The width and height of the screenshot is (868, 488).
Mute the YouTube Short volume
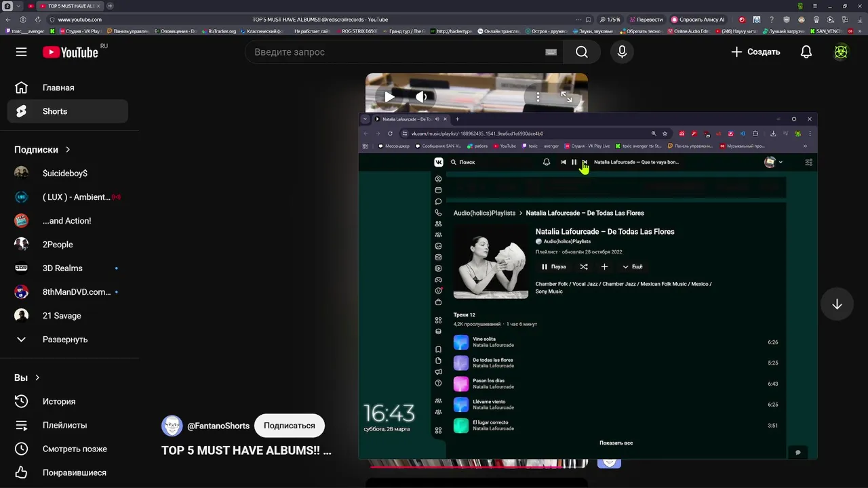pos(421,97)
